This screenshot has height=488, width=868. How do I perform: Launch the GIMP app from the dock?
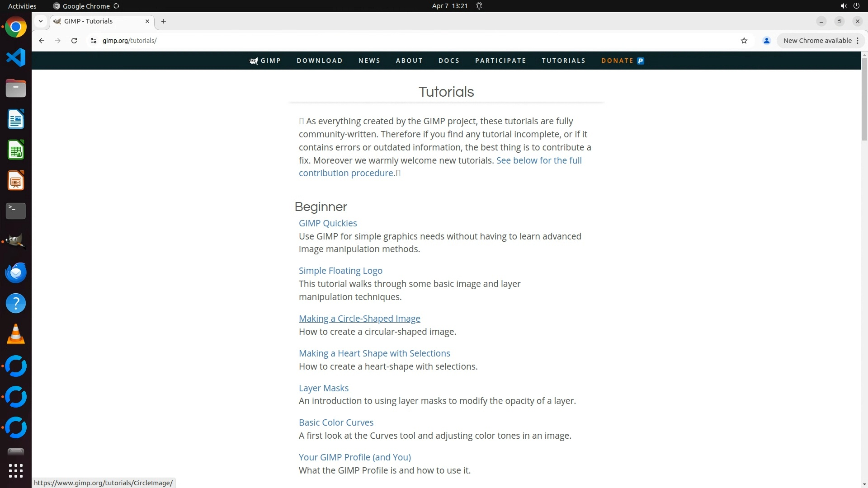point(15,241)
